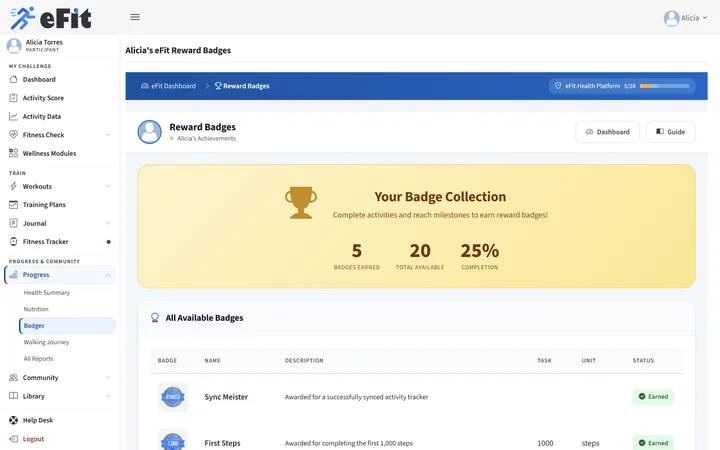
Task: Click the TASK column header
Action: coord(544,360)
